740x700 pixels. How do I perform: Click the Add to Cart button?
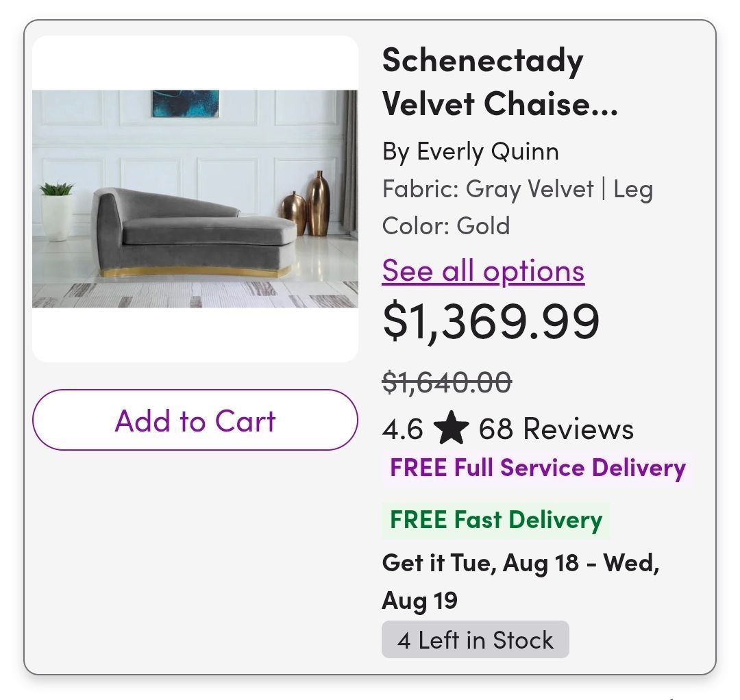point(195,420)
